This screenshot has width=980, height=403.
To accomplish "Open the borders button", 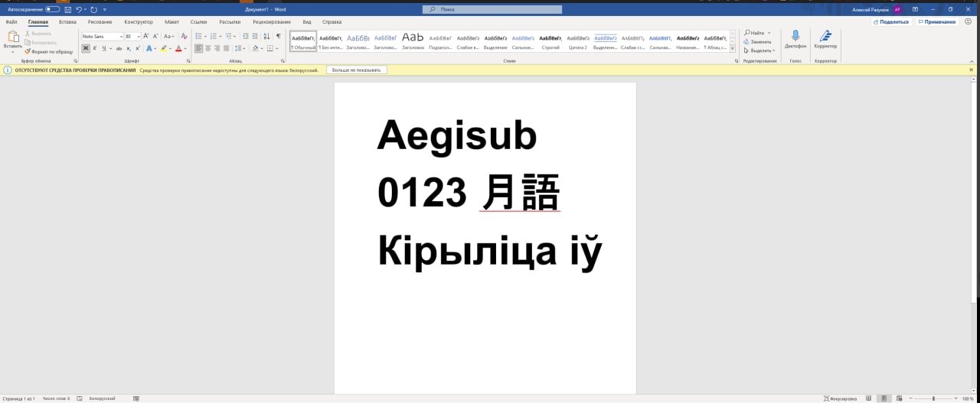I will tap(269, 48).
